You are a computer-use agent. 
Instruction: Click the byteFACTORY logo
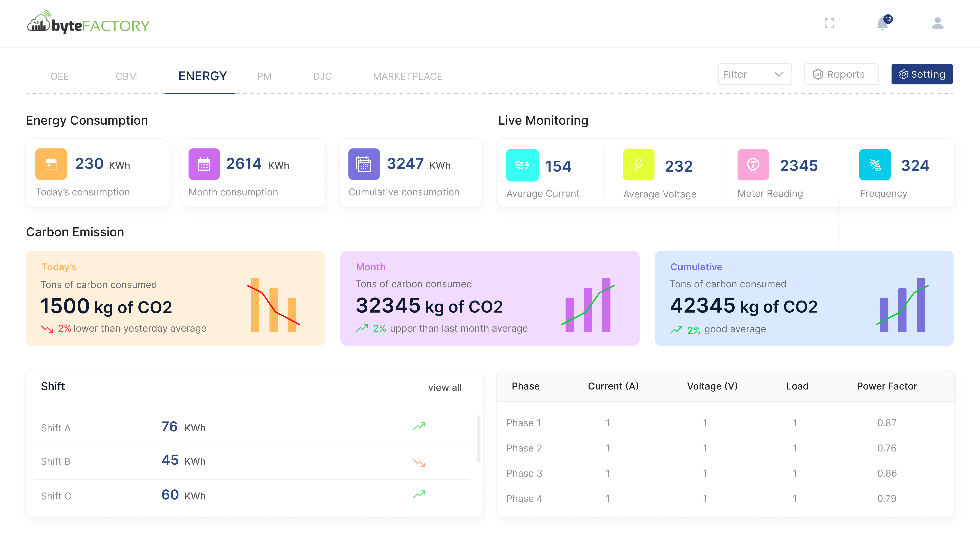[x=88, y=22]
